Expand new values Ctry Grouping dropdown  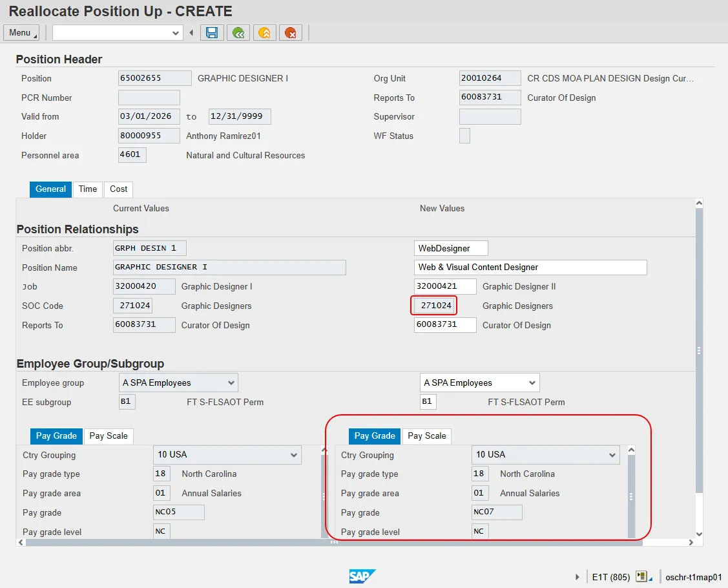[612, 455]
